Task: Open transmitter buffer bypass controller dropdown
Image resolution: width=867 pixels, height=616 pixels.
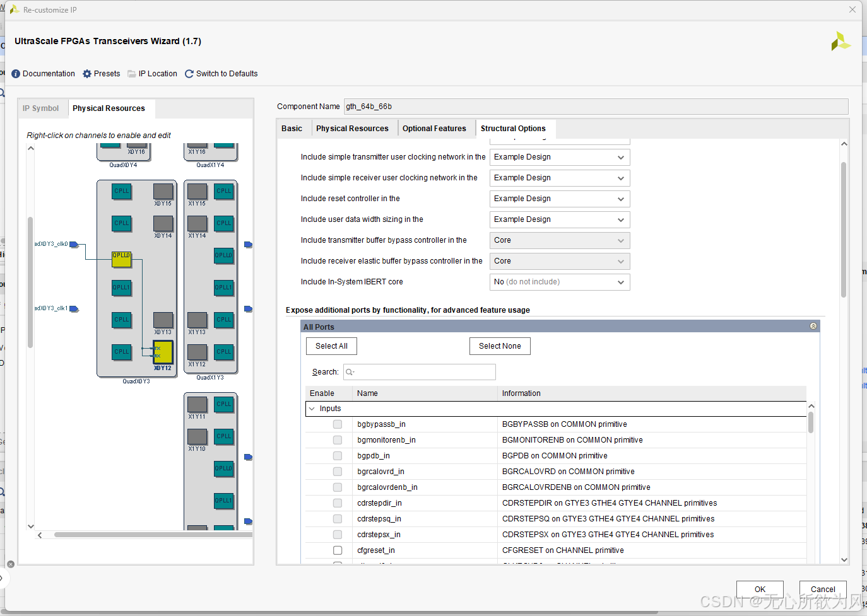Action: tap(560, 240)
